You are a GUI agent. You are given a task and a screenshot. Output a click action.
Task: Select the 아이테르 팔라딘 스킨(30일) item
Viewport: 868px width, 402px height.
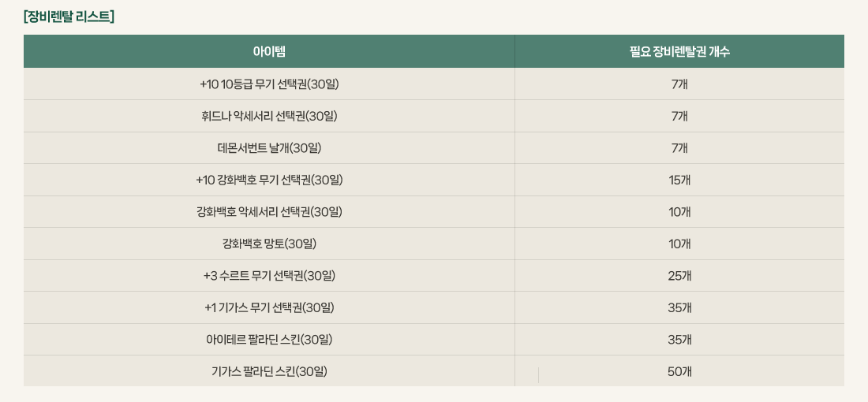269,340
